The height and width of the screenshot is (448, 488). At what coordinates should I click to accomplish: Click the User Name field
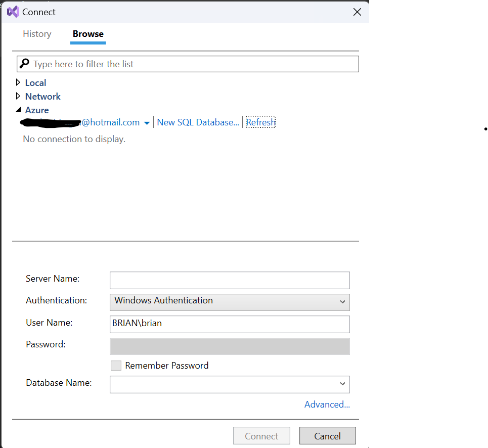point(230,324)
